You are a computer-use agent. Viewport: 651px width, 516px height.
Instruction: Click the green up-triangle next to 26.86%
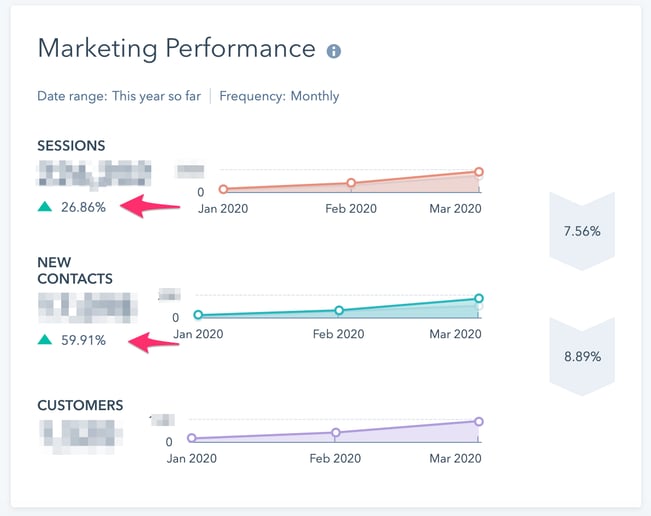(45, 206)
